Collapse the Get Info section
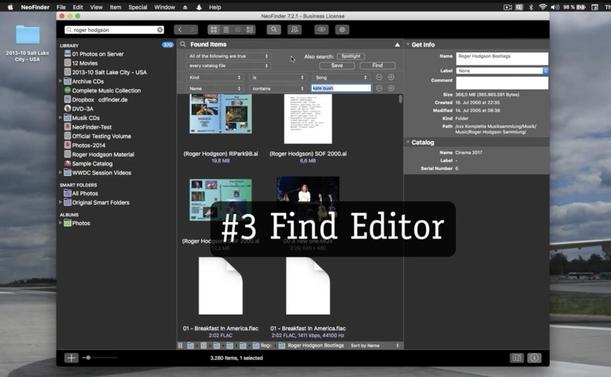Screen dimensions: 611x377 coord(408,44)
